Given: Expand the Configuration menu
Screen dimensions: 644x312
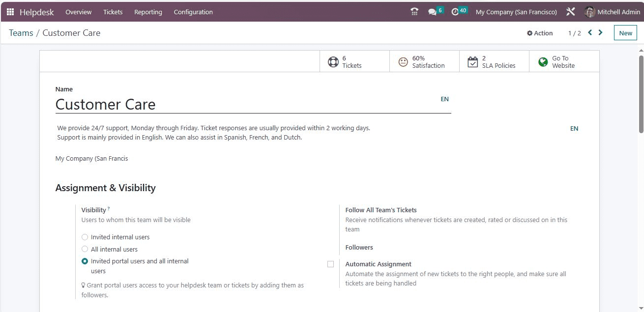Looking at the screenshot, I should click(x=193, y=12).
